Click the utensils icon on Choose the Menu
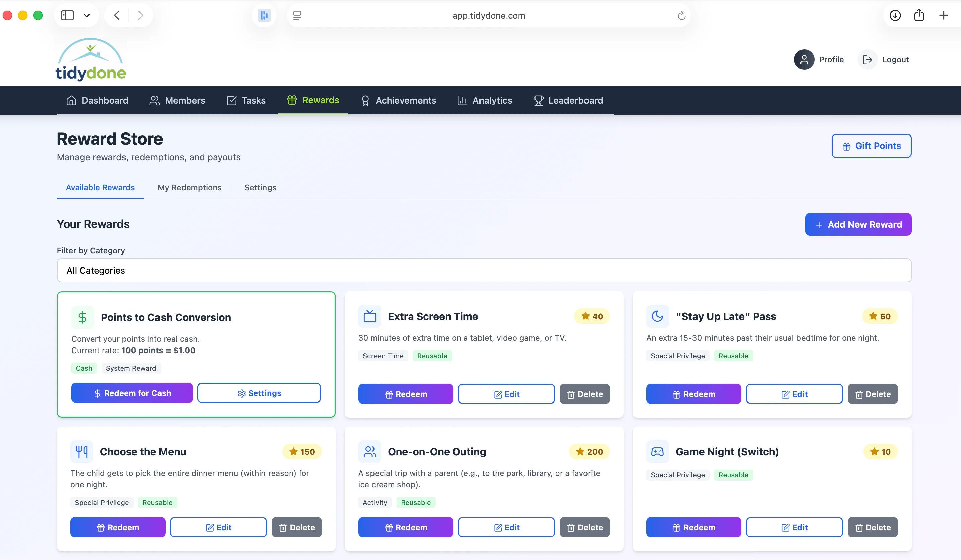The image size is (961, 560). pos(82,452)
